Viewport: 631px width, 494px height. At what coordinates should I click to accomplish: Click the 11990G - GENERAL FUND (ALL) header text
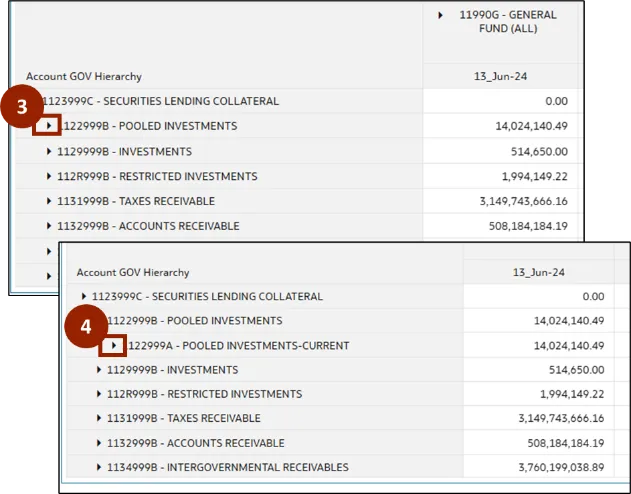point(508,22)
